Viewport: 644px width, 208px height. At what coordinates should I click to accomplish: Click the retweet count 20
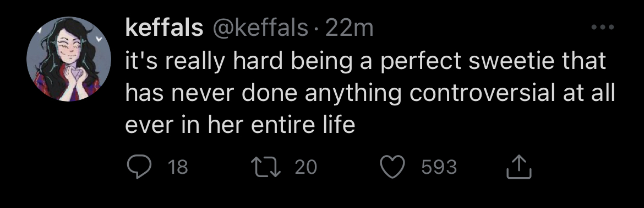click(306, 167)
